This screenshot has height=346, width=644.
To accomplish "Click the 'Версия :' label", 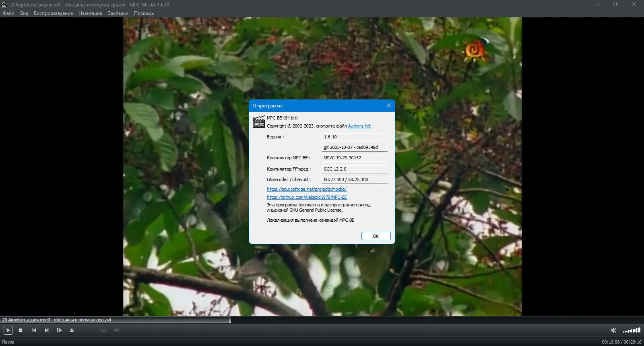I will pyautogui.click(x=275, y=137).
